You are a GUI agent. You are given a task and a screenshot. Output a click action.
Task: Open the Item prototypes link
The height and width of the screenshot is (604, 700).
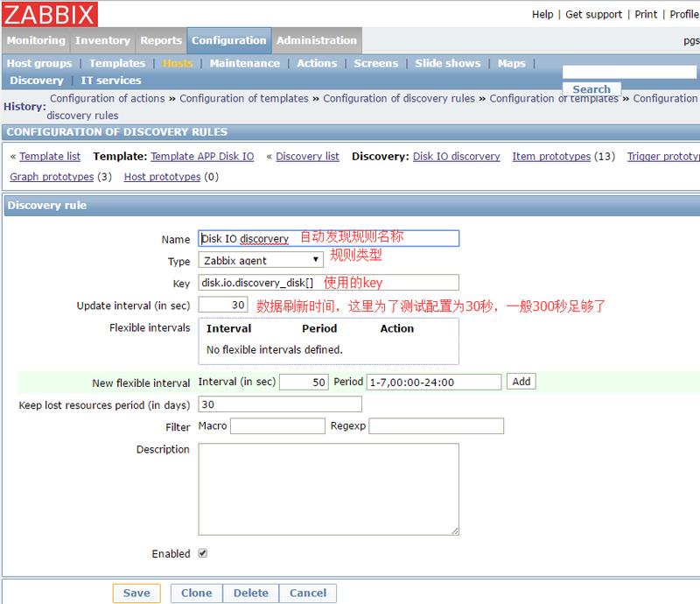(x=551, y=156)
